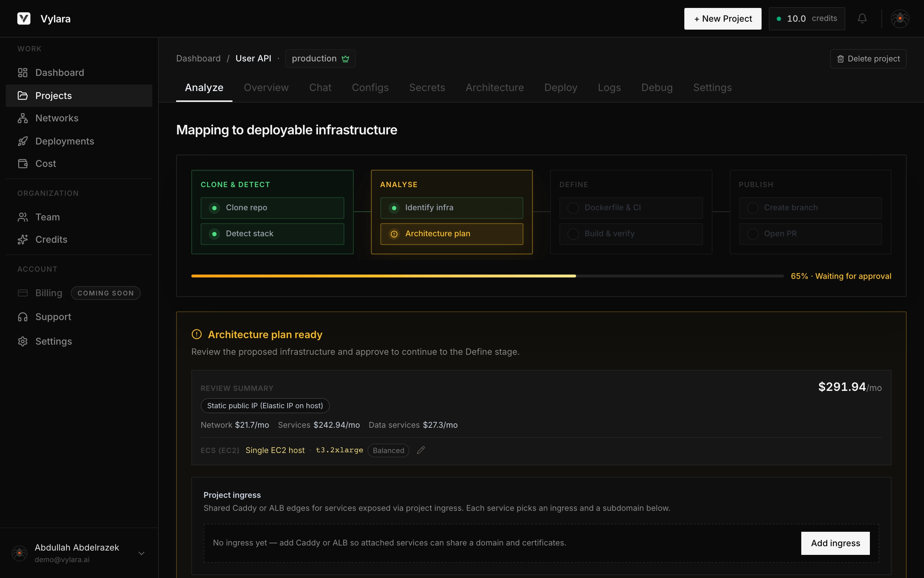This screenshot has width=924, height=578.
Task: View the Logs tab
Action: click(x=609, y=87)
